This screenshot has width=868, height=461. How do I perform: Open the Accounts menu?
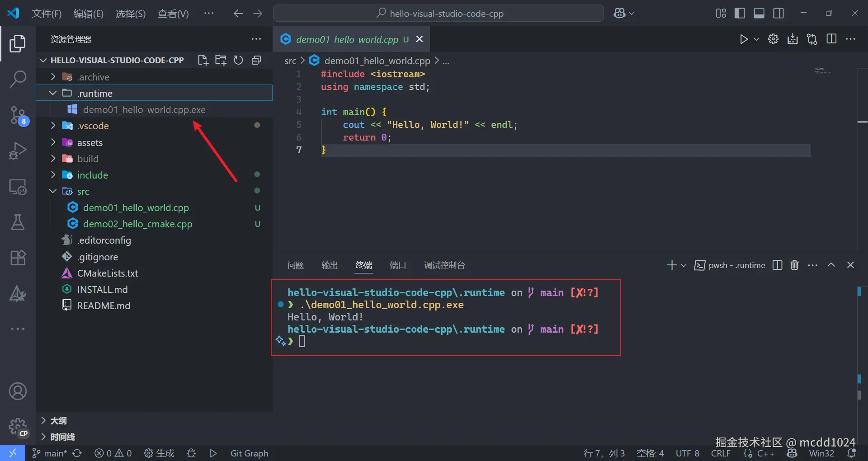(x=18, y=391)
